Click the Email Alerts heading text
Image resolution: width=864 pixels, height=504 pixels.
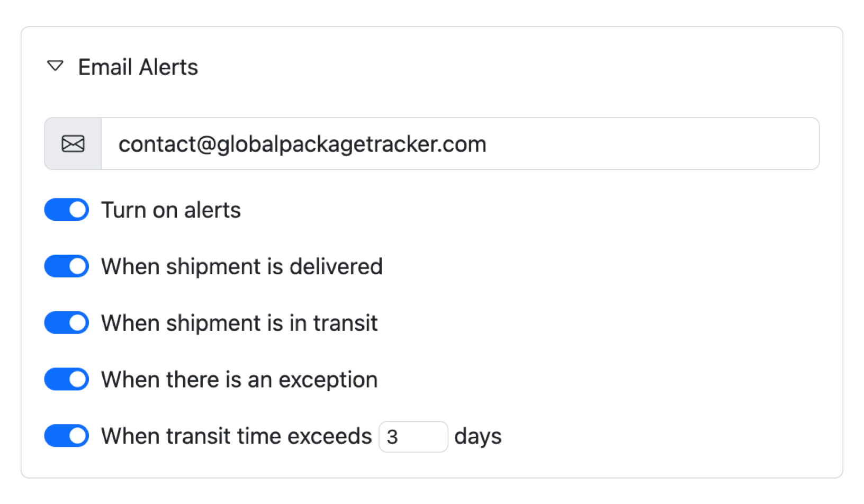pyautogui.click(x=138, y=67)
